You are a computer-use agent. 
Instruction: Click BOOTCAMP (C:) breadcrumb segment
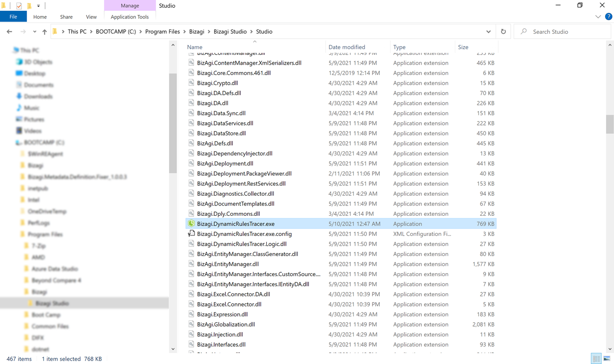[116, 31]
